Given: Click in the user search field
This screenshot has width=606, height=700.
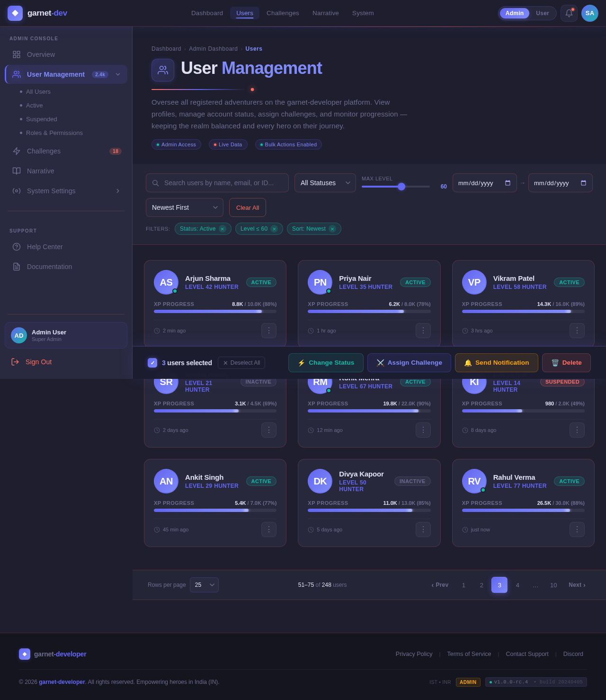Looking at the screenshot, I should [217, 183].
